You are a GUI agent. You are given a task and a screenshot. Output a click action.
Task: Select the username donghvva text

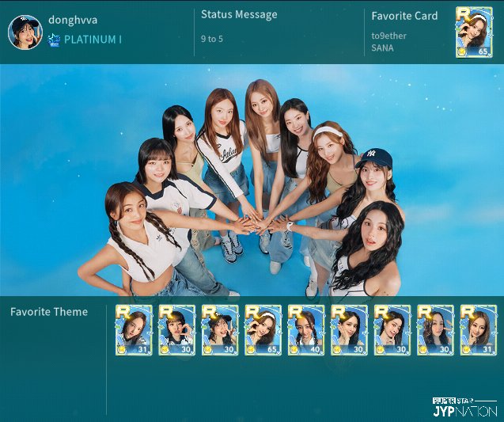coord(73,20)
